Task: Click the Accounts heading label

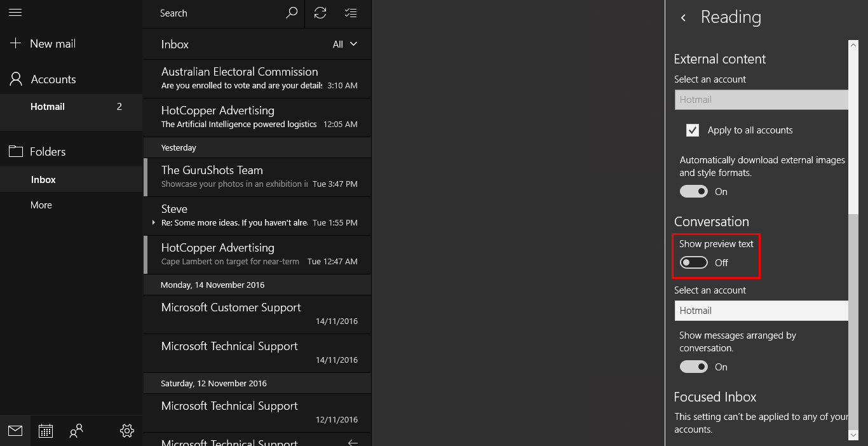Action: 53,79
